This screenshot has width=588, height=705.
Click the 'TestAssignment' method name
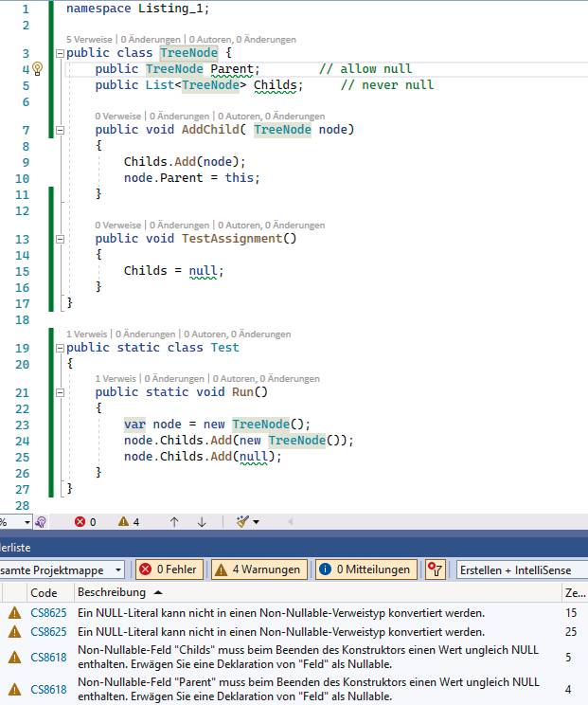(x=232, y=238)
